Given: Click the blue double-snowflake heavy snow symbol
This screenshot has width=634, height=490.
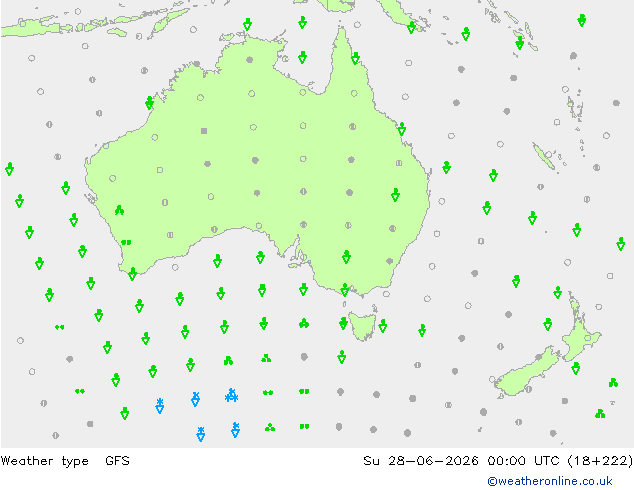Looking at the screenshot, I should [x=231, y=395].
